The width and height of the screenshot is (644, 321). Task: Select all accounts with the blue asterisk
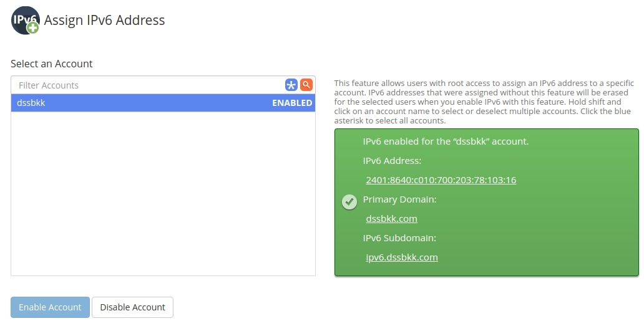(291, 85)
